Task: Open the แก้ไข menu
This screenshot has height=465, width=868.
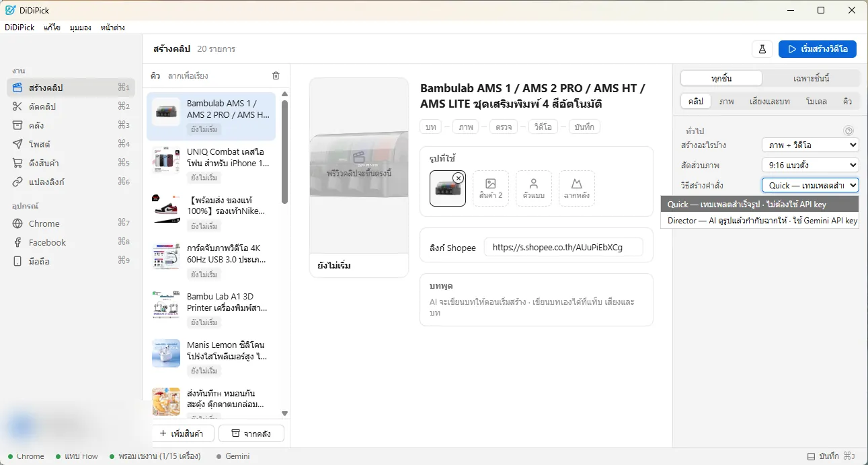Action: [52, 28]
